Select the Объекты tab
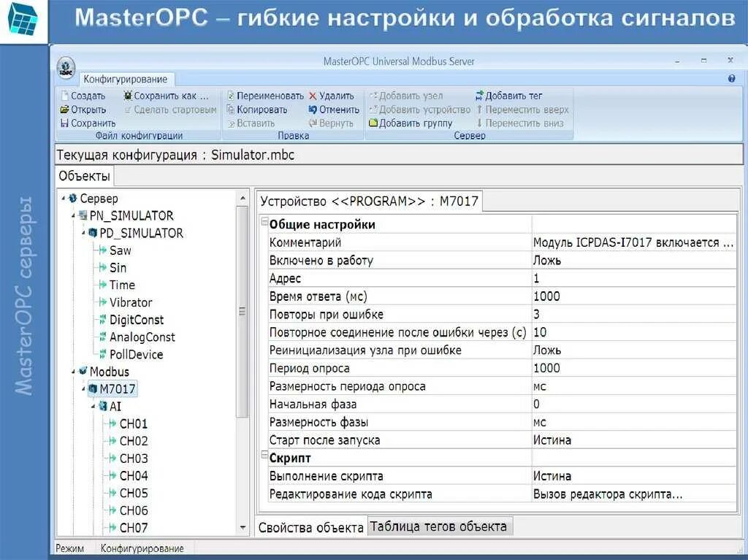Viewport: 748px width, 560px height. click(x=85, y=176)
